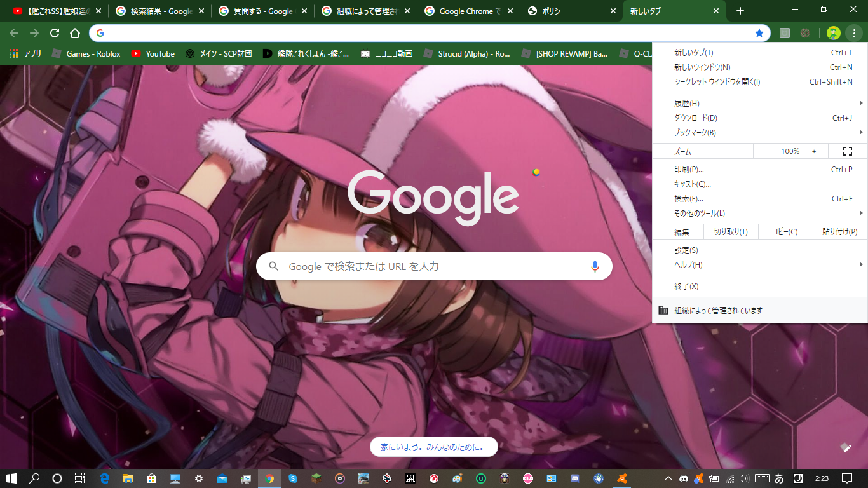Switch to the 艦これSS YouTube tab

tap(57, 11)
